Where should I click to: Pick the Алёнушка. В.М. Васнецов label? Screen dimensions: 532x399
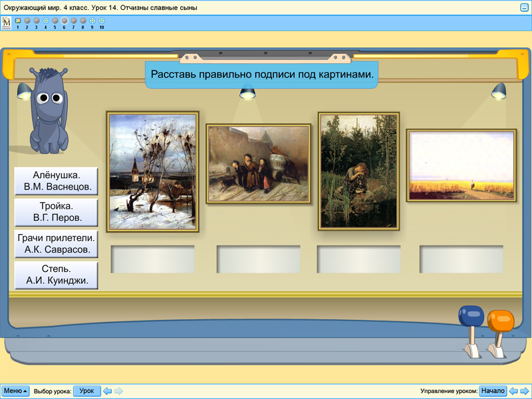(57, 181)
